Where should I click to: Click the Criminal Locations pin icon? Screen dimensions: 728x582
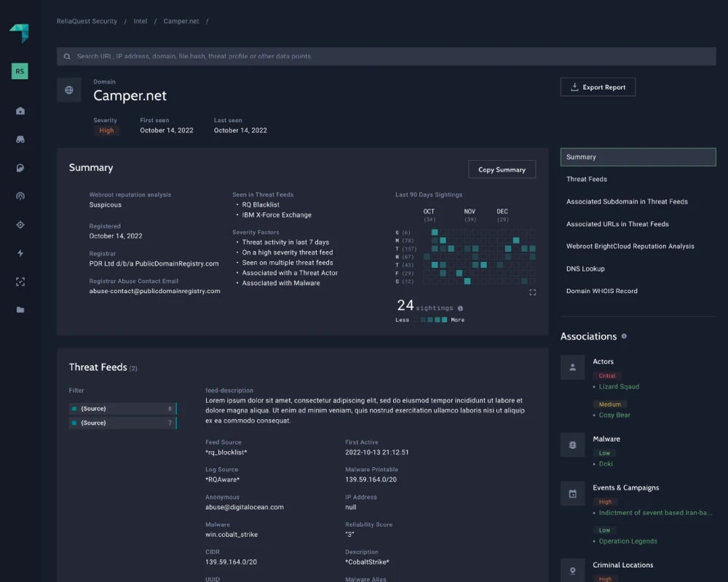click(572, 570)
